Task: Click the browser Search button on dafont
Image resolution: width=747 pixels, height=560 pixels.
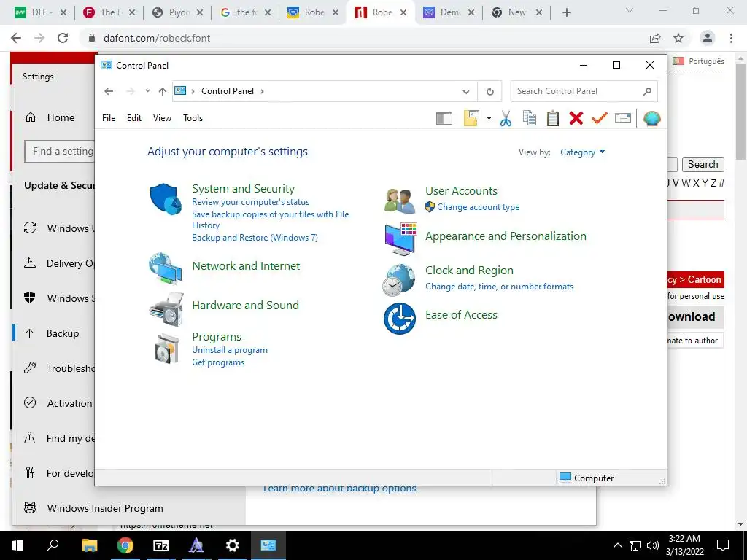Action: point(703,164)
